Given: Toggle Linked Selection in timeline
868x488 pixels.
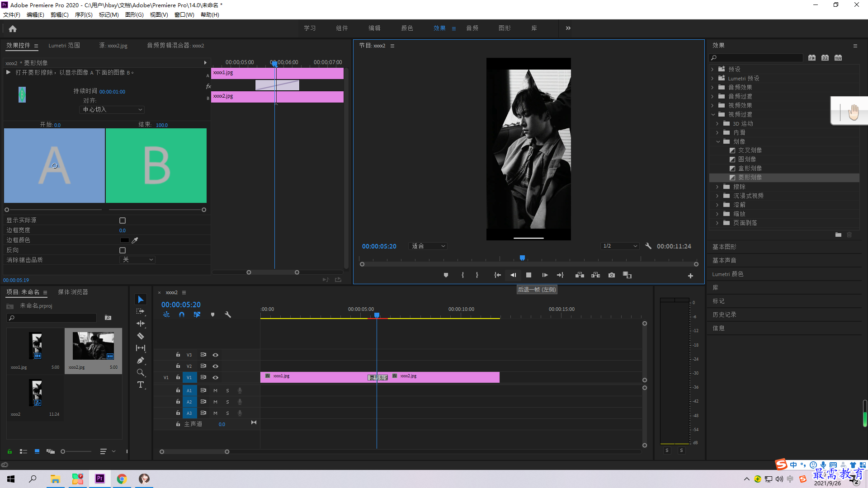Looking at the screenshot, I should 197,314.
